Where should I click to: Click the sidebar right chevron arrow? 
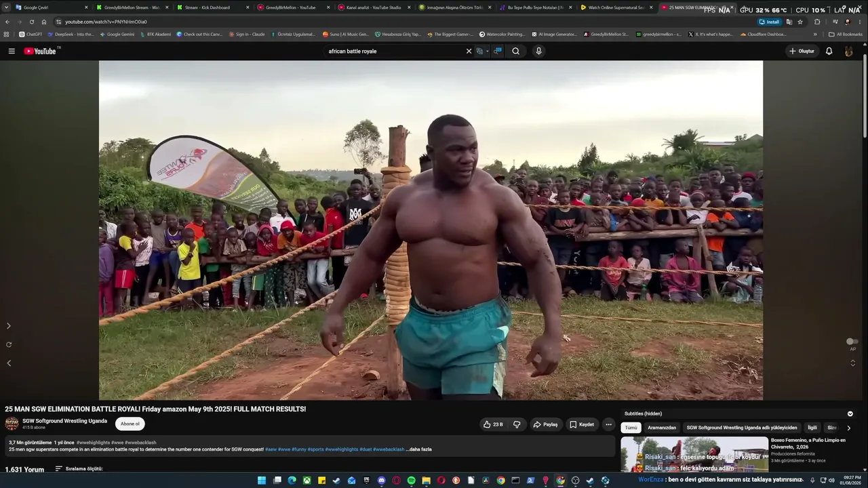pyautogui.click(x=9, y=326)
